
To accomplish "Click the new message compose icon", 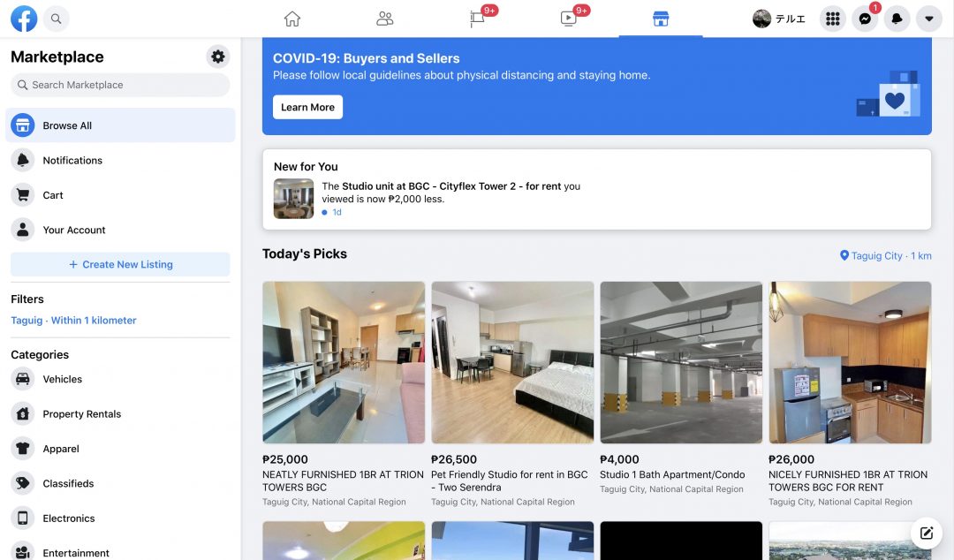I will click(927, 533).
